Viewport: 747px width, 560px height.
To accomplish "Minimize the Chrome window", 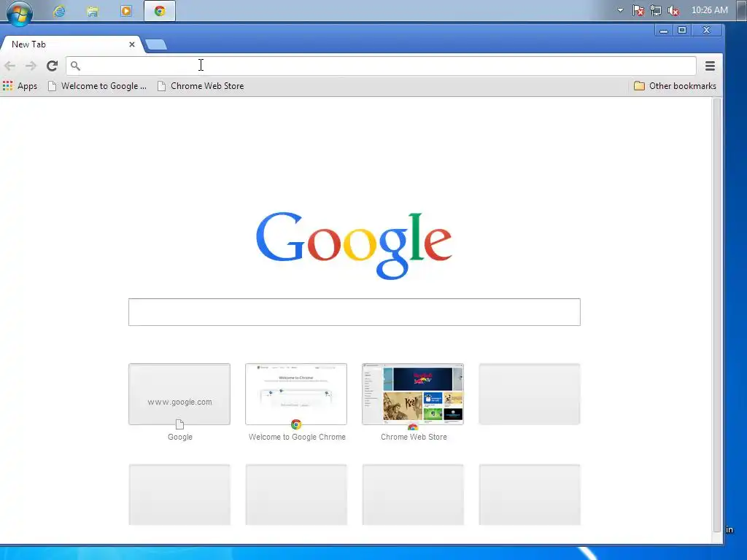I will [663, 31].
